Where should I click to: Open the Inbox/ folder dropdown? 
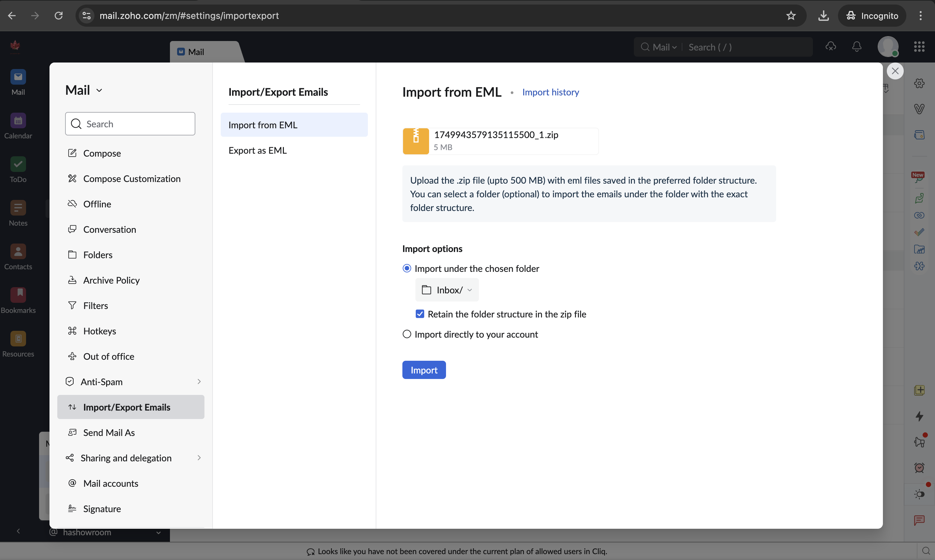(447, 290)
